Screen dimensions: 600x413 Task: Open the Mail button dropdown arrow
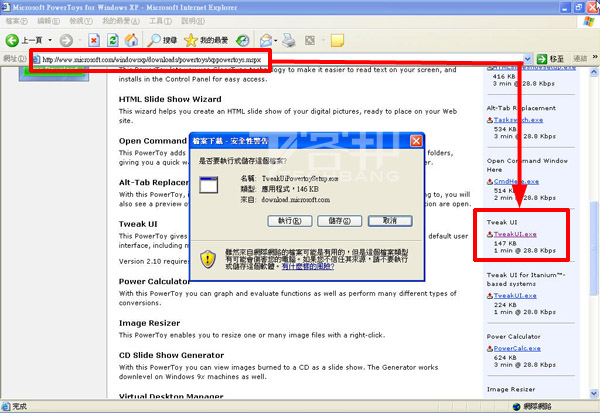point(276,40)
